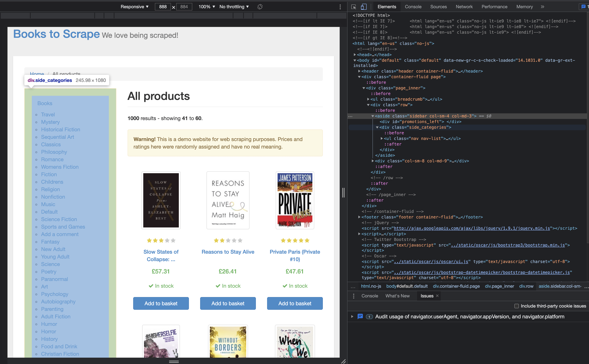589x364 pixels.
Task: Open the Science Fiction category link
Action: coord(59,219)
